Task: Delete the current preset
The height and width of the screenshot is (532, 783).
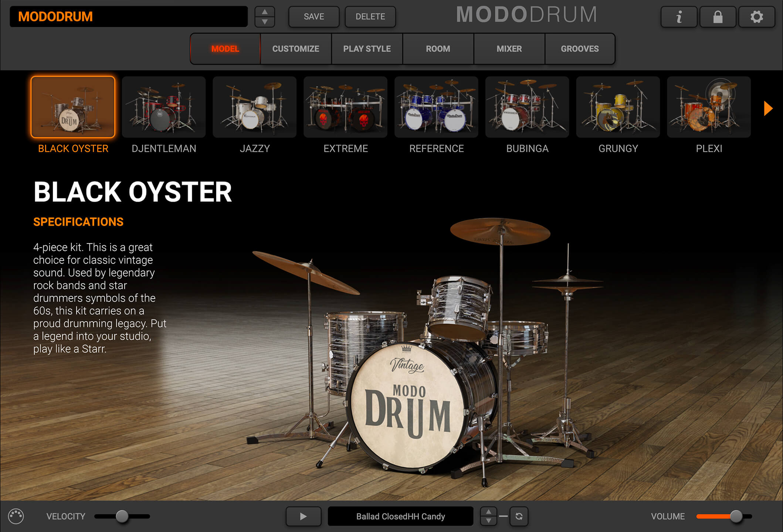Action: 370,17
